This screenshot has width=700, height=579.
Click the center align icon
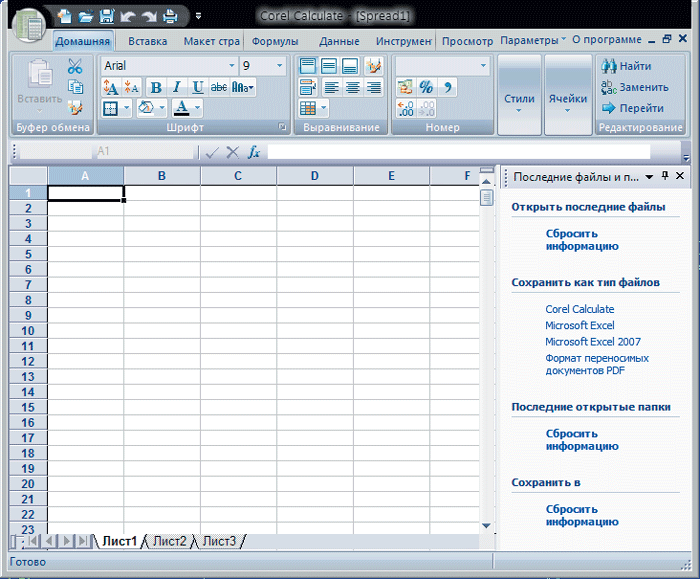tap(352, 87)
